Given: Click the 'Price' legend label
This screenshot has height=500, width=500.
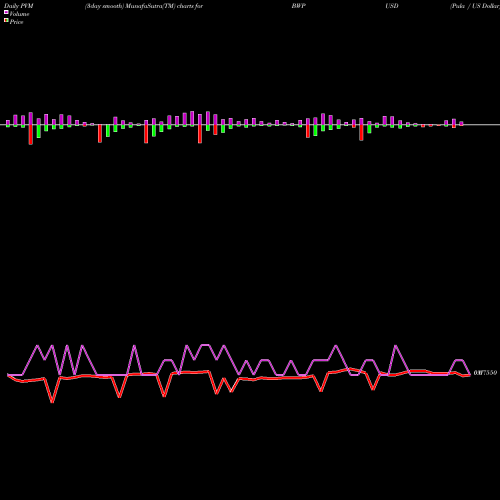Looking at the screenshot, I should pos(16,22).
